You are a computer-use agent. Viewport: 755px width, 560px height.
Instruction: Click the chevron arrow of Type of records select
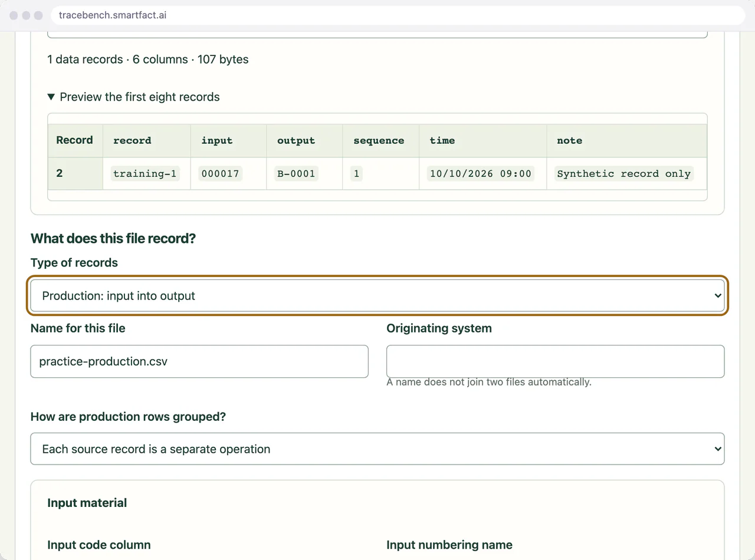pos(717,295)
